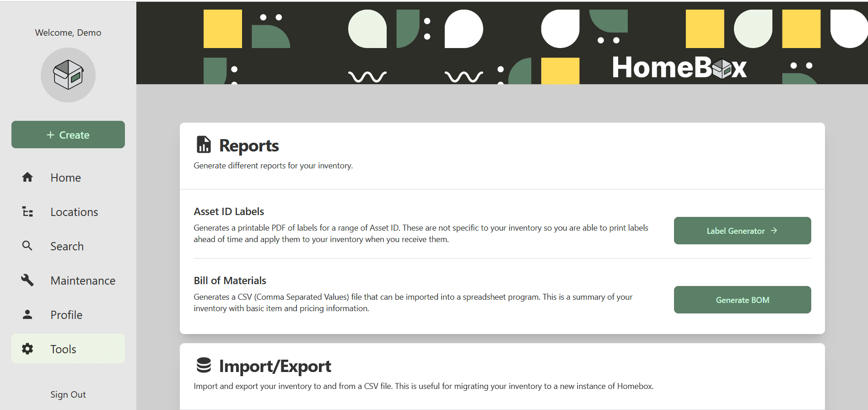
Task: Click the Locations tree icon
Action: (x=27, y=211)
